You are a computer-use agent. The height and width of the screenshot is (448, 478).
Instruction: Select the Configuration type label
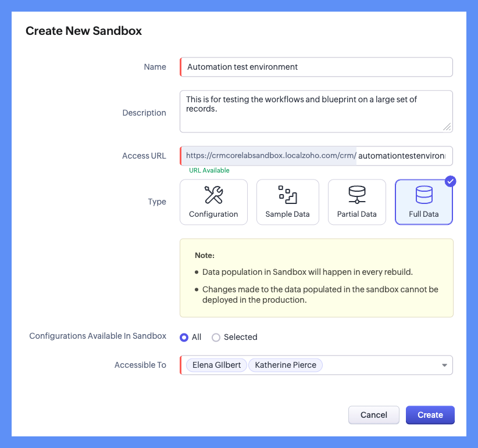(213, 214)
